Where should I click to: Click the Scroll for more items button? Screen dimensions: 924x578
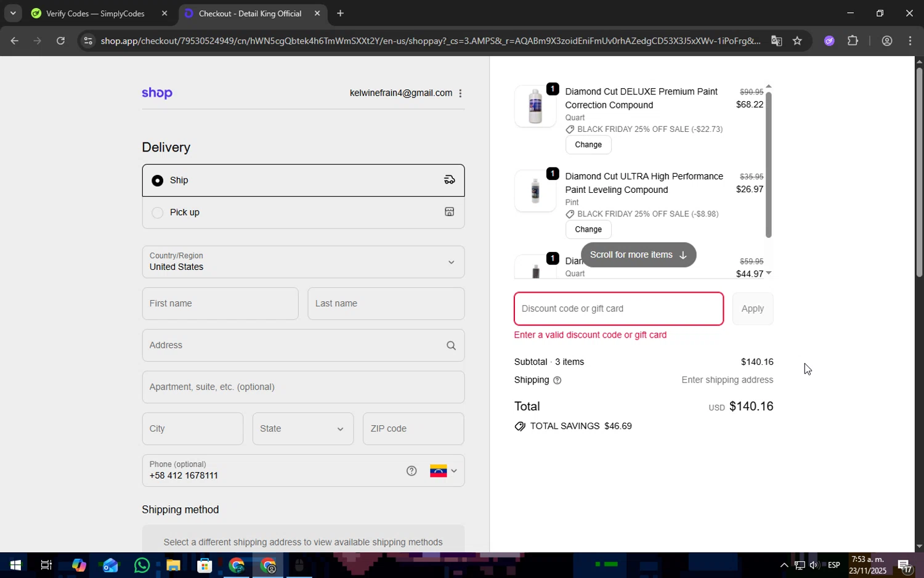coord(638,254)
